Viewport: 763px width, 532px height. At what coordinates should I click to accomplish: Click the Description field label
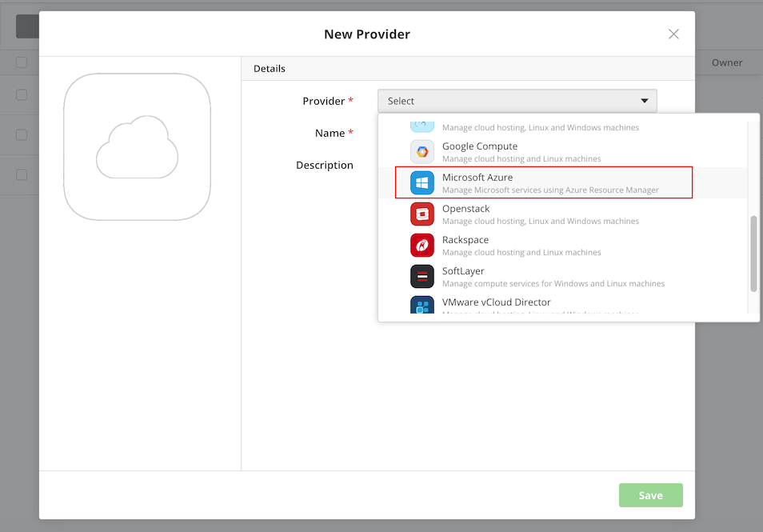(x=325, y=165)
